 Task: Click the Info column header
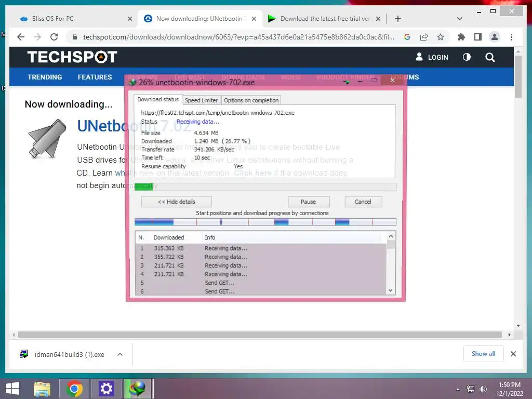[x=210, y=237]
